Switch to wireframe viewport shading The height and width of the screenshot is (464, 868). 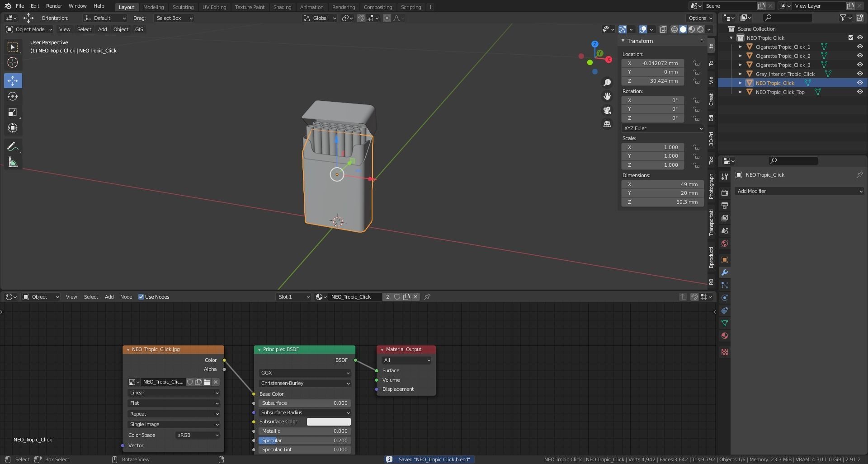tap(675, 29)
